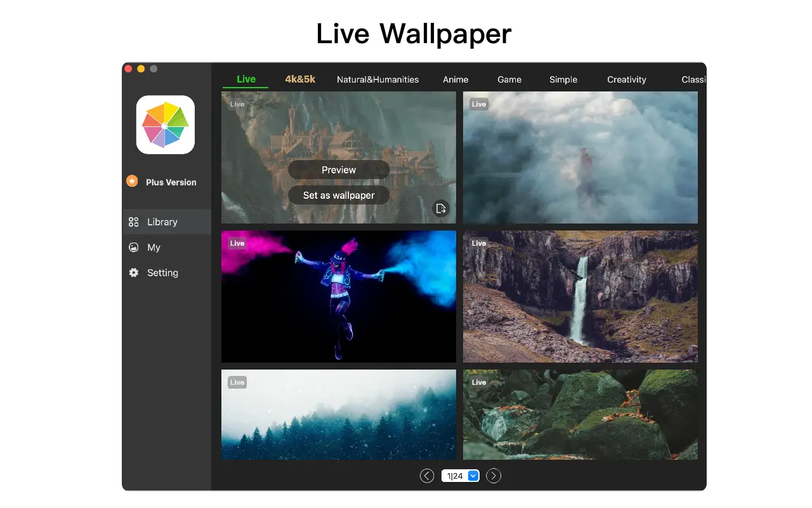This screenshot has height=508, width=812.
Task: Click the Preview button
Action: (339, 170)
